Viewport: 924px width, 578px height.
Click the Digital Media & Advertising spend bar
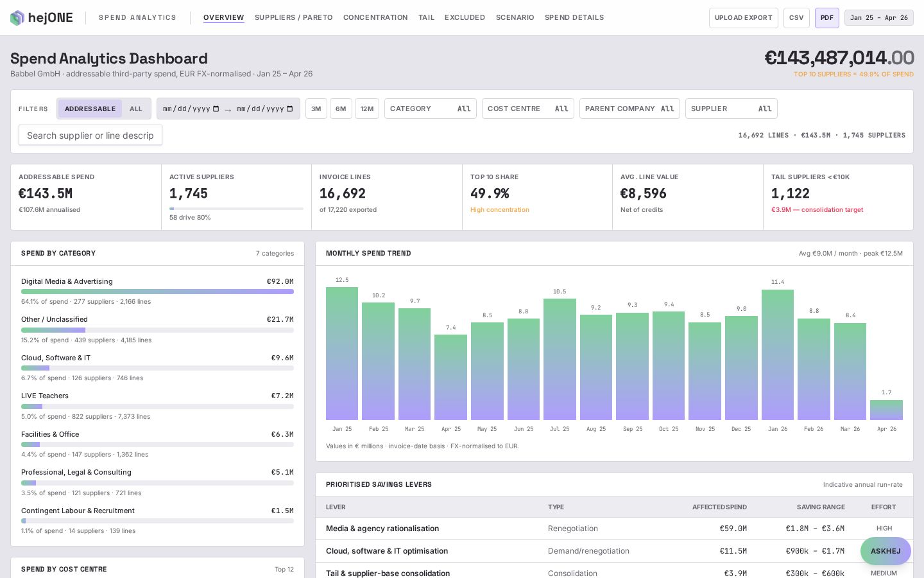click(157, 292)
